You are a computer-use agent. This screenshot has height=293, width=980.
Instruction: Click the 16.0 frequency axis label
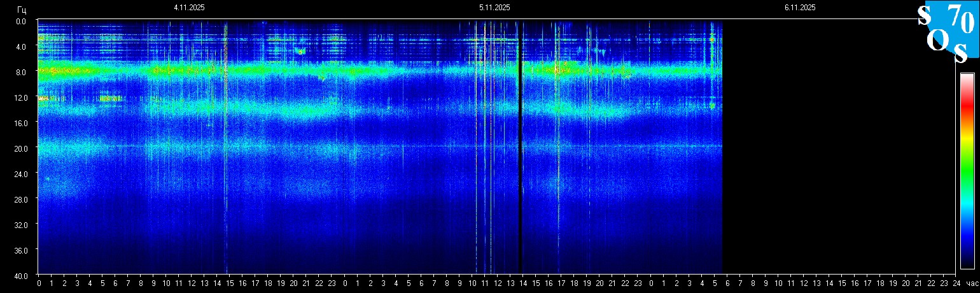20,123
